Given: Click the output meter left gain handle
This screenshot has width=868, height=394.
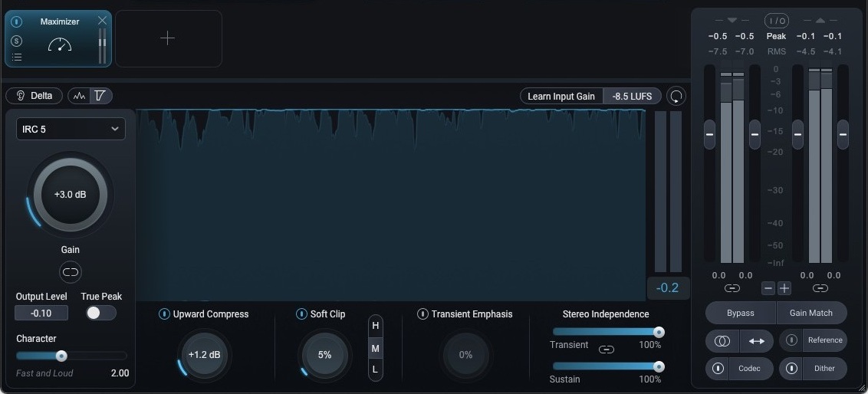Looking at the screenshot, I should (797, 134).
